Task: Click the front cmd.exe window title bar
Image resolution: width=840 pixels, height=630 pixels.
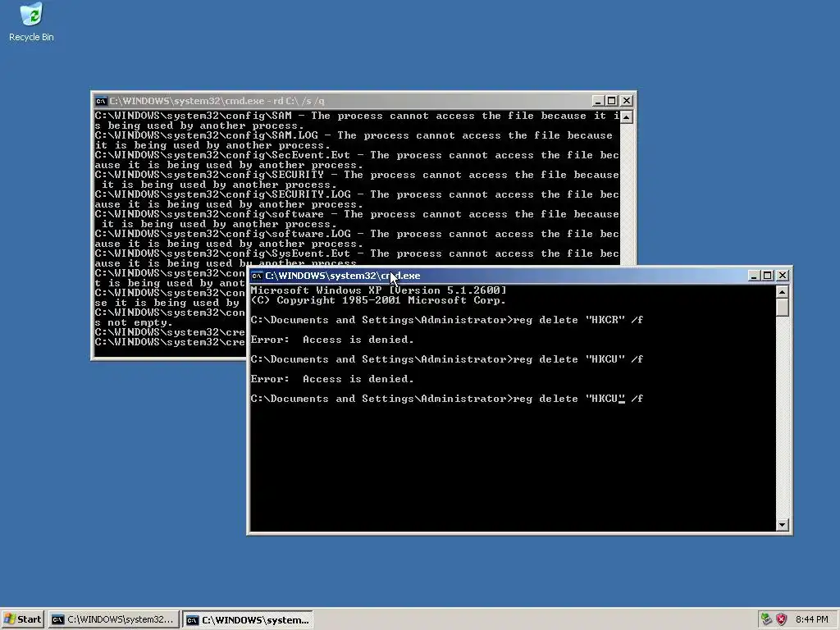Action: (x=498, y=276)
